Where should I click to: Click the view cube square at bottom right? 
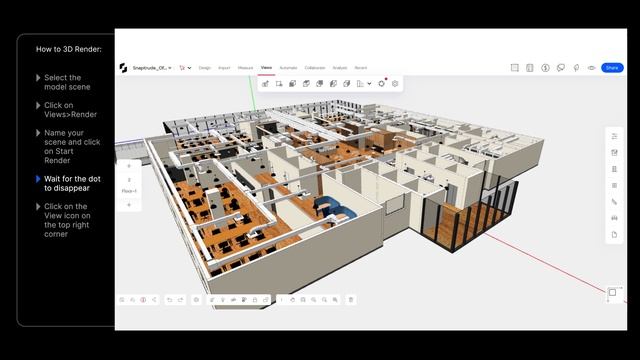[x=612, y=293]
